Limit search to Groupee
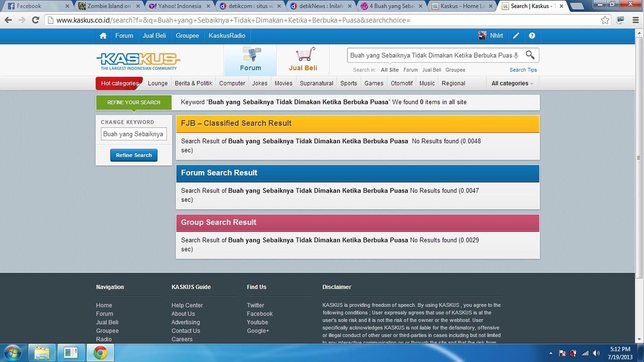Image resolution: width=644 pixels, height=362 pixels. click(455, 70)
